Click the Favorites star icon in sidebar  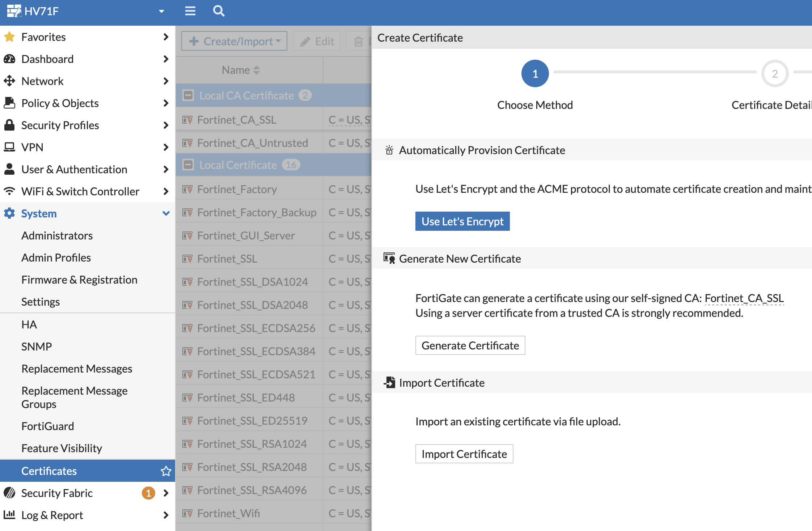point(9,37)
